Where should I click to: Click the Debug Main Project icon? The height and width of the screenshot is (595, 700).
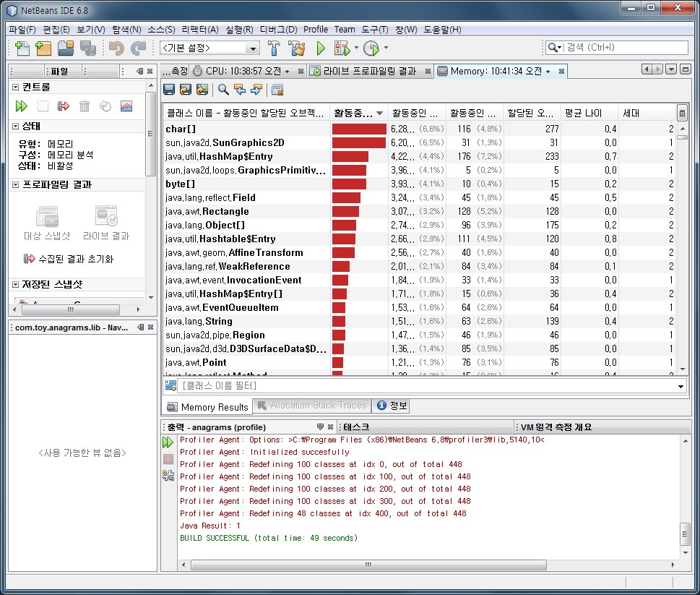click(x=342, y=48)
